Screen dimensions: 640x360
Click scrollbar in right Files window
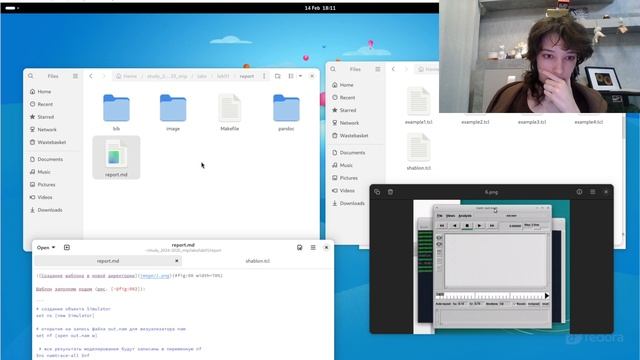pos(623,127)
